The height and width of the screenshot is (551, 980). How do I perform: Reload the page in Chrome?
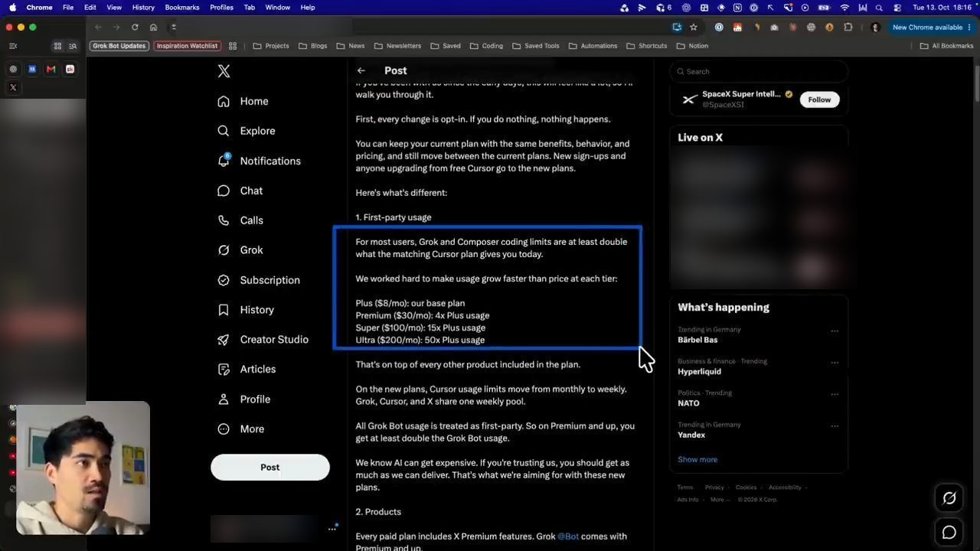[135, 27]
